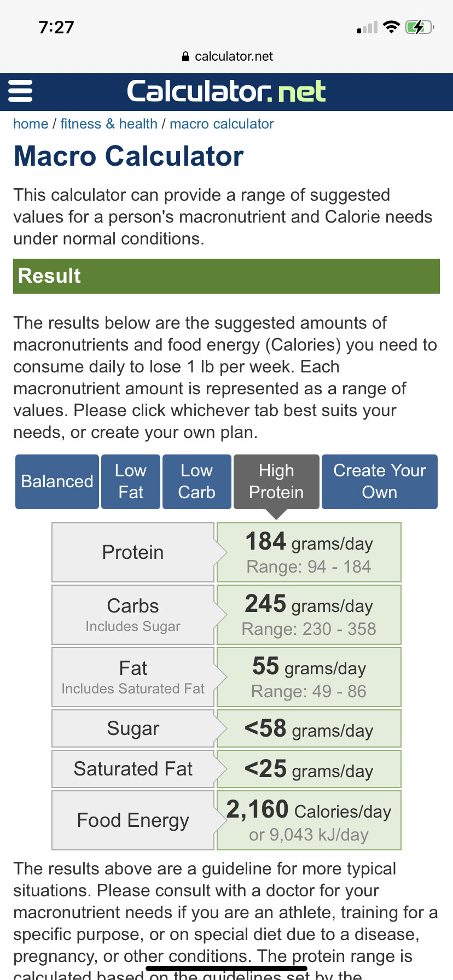453x980 pixels.
Task: Tap the status bar clock showing 7:27
Action: point(56,27)
